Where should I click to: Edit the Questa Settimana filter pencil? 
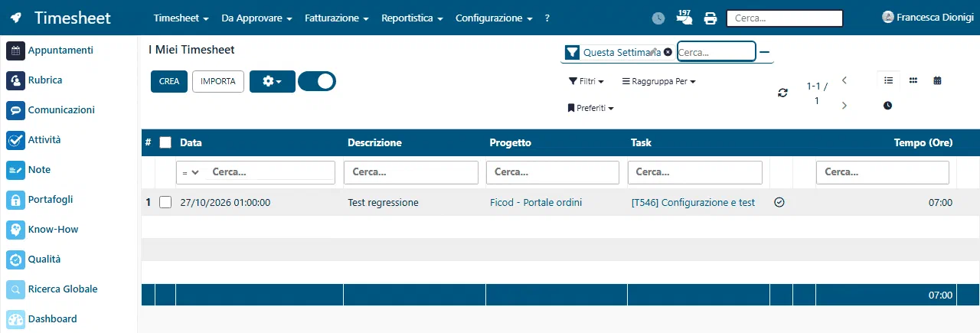(654, 52)
